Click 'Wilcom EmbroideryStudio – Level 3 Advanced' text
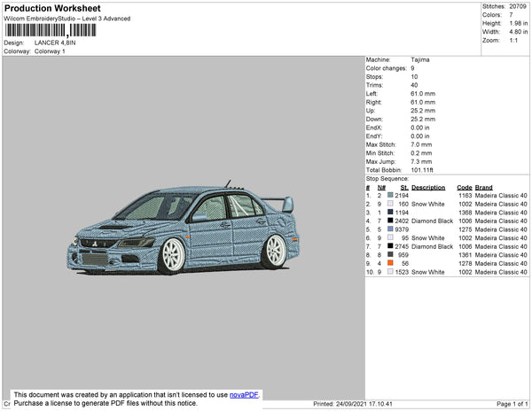Image resolution: width=532 pixels, height=411 pixels. click(67, 19)
